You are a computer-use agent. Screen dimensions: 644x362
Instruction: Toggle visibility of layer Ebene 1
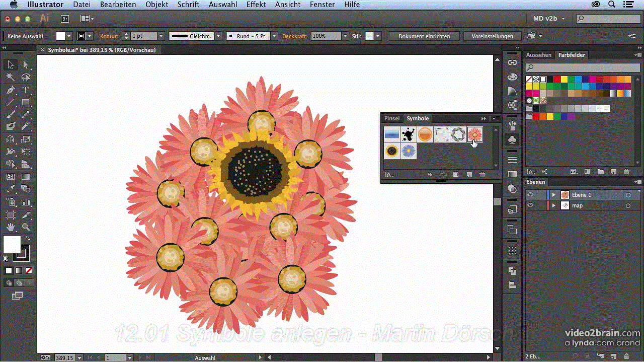[530, 195]
